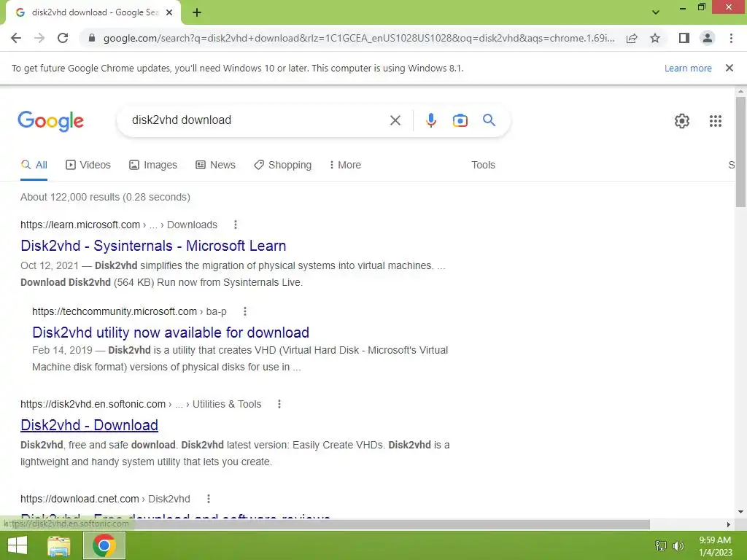
Task: Open search Tools options
Action: pos(483,166)
